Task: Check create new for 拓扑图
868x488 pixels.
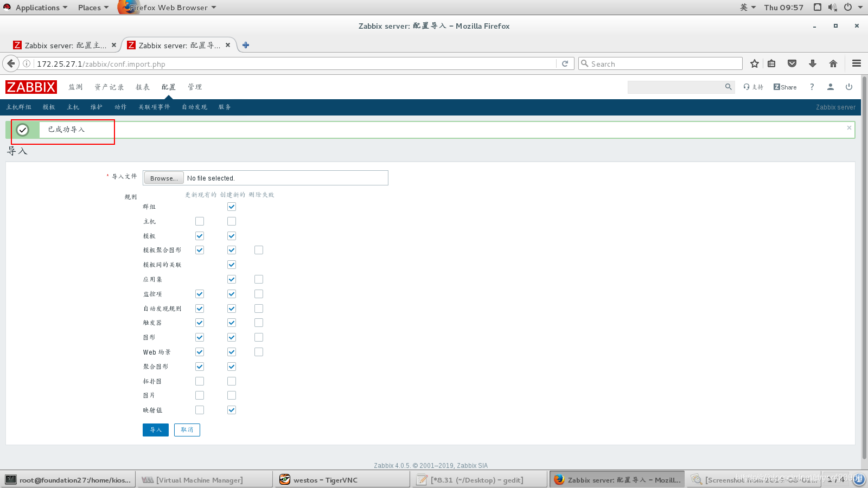Action: coord(232,381)
